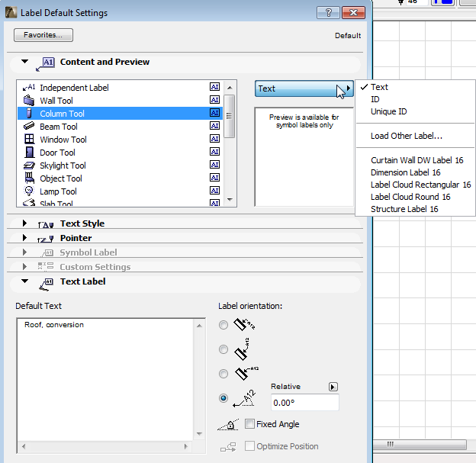Click the Wall Tool icon
Screen dimensions: 476x463
tap(29, 100)
